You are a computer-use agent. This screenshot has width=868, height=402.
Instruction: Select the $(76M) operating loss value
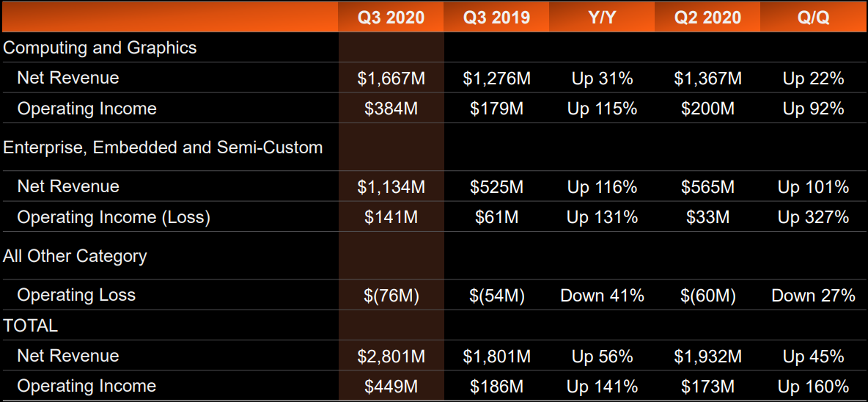(391, 296)
